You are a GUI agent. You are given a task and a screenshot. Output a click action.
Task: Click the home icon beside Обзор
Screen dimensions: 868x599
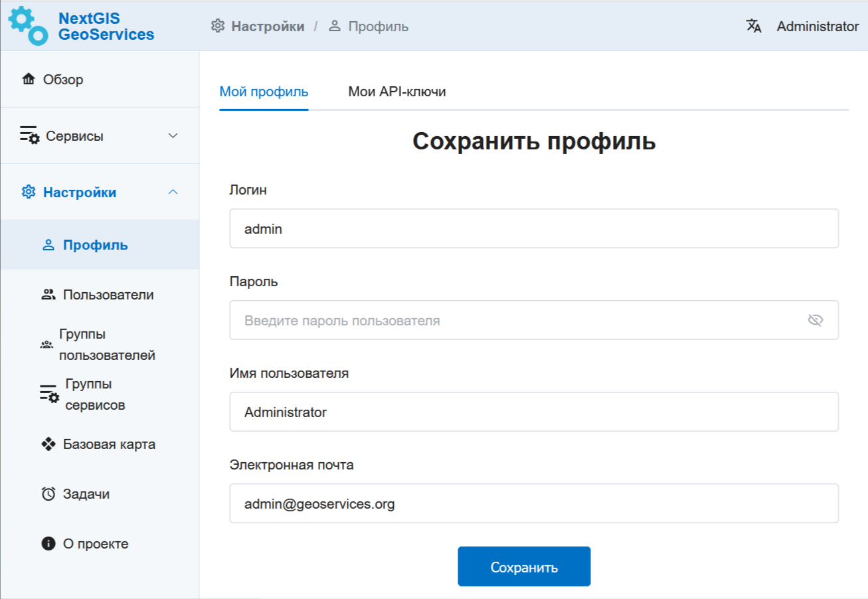tap(29, 80)
